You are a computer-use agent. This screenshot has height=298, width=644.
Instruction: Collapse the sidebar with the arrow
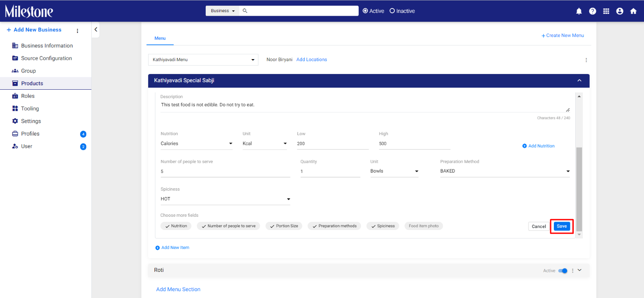pyautogui.click(x=96, y=29)
